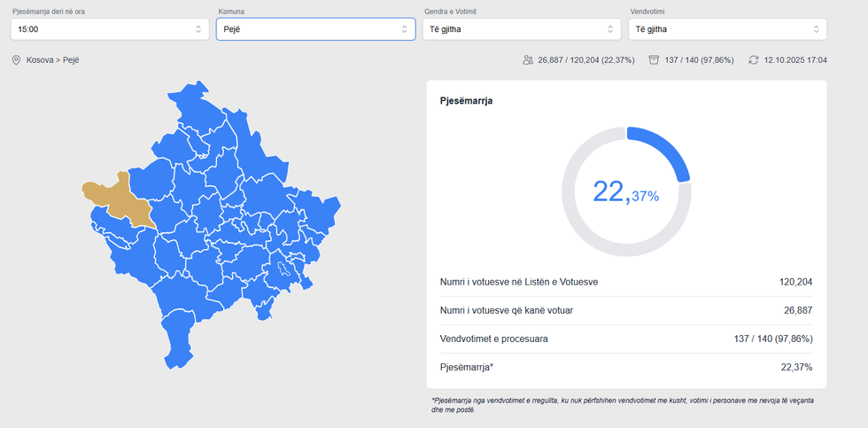The height and width of the screenshot is (428, 868).
Task: Click the chevron arrows in Qendra e Votimit selector
Action: (610, 29)
